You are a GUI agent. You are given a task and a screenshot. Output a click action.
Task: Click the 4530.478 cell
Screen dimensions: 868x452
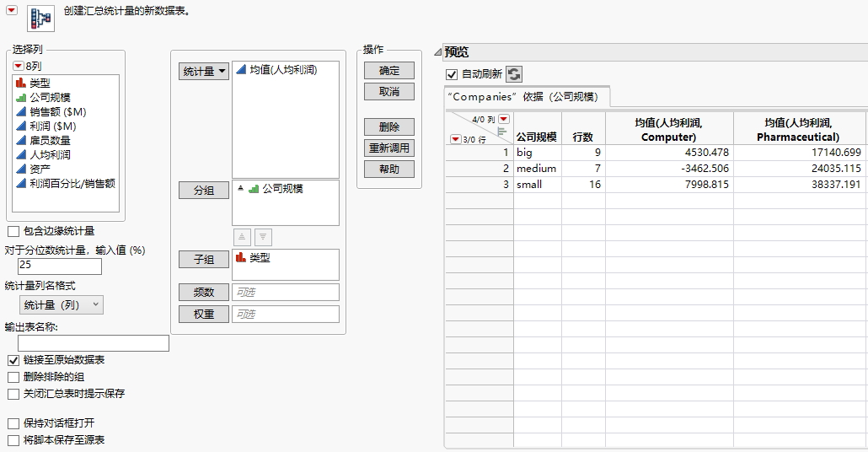[x=670, y=153]
